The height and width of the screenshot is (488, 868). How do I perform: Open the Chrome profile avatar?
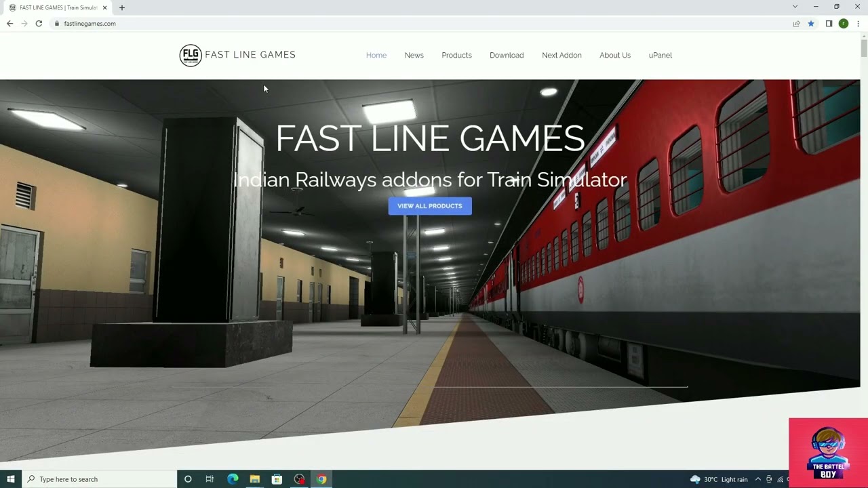tap(843, 24)
